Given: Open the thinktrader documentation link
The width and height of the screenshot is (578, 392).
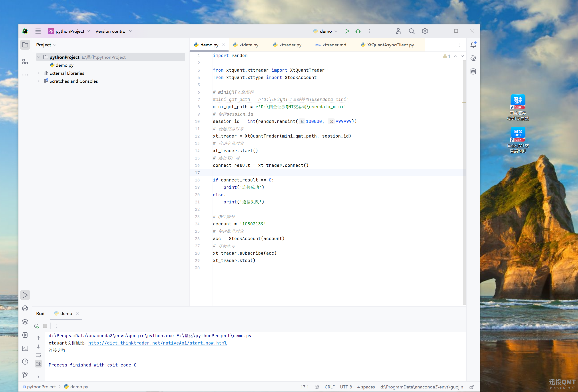Looking at the screenshot, I should pyautogui.click(x=157, y=343).
